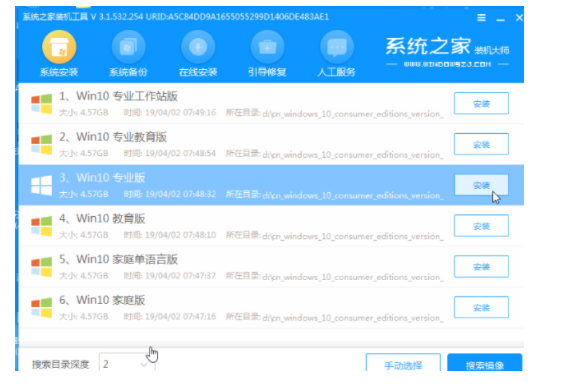Click the timestamp 19/04/02 07:48:54
Viewport: 582px width, 389px height.
(180, 153)
